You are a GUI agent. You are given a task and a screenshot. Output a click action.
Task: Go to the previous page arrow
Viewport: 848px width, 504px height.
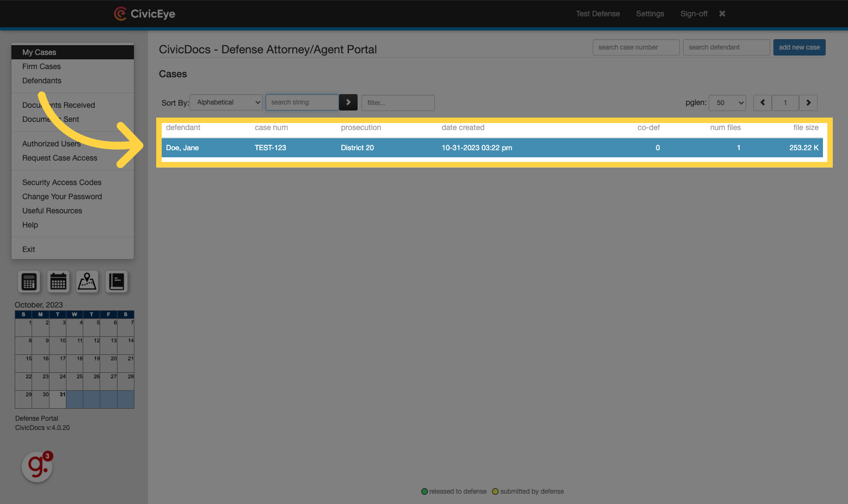[763, 102]
